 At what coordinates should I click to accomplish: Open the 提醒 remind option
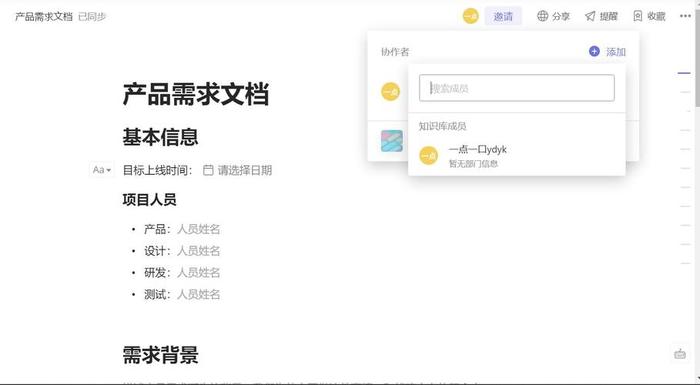601,17
